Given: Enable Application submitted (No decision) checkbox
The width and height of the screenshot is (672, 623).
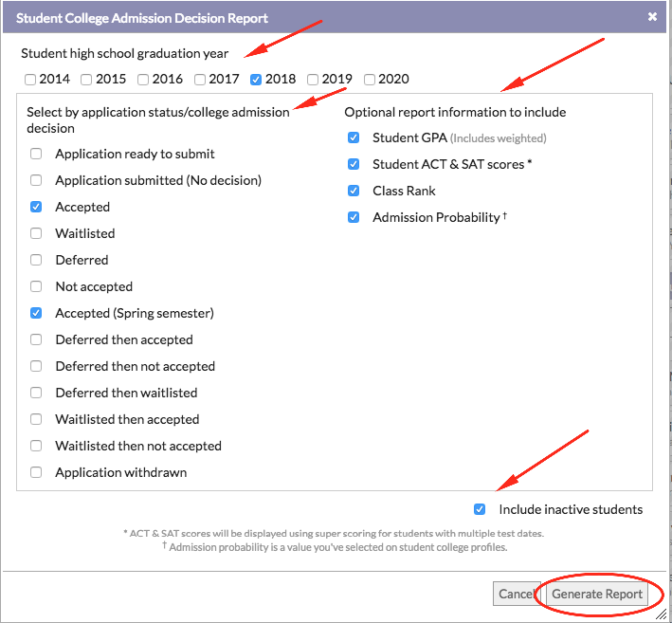Looking at the screenshot, I should (36, 180).
